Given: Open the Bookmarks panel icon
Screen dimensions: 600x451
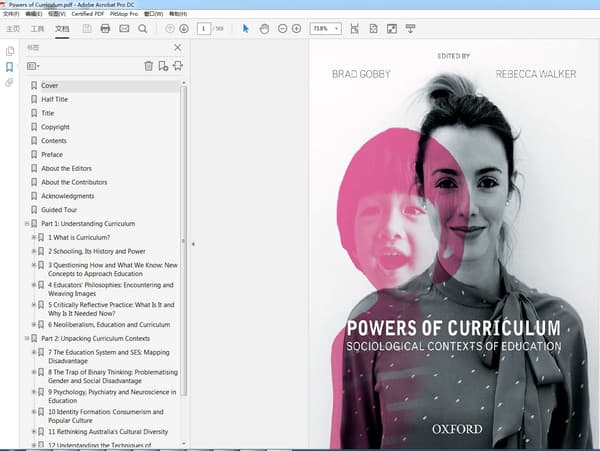Looking at the screenshot, I should pyautogui.click(x=10, y=67).
